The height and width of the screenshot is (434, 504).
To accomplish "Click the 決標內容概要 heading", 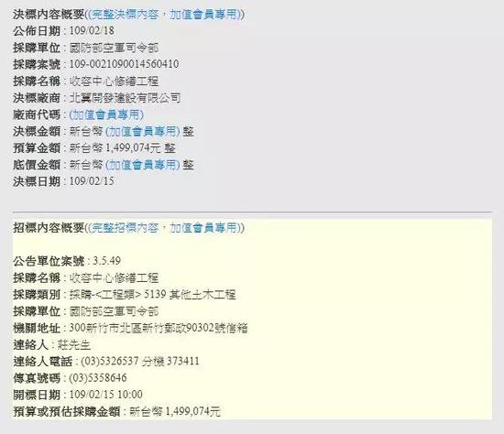I will pyautogui.click(x=49, y=14).
